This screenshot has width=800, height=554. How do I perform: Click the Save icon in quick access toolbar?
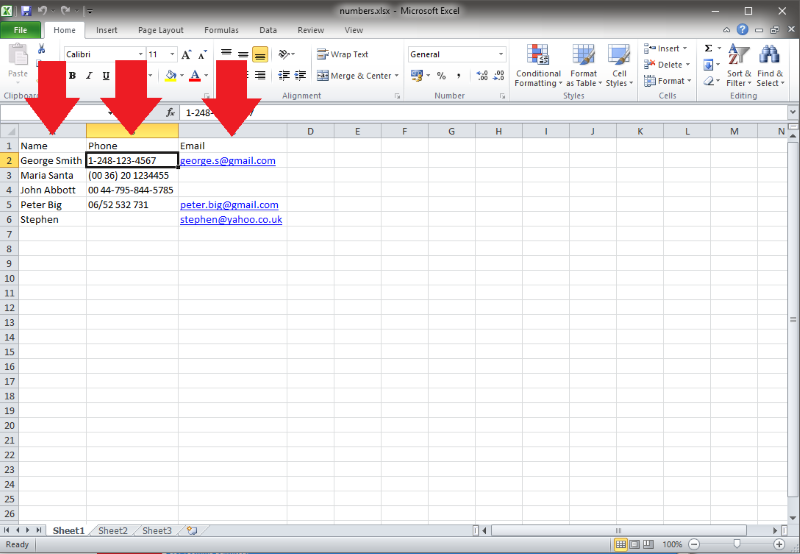coord(26,10)
